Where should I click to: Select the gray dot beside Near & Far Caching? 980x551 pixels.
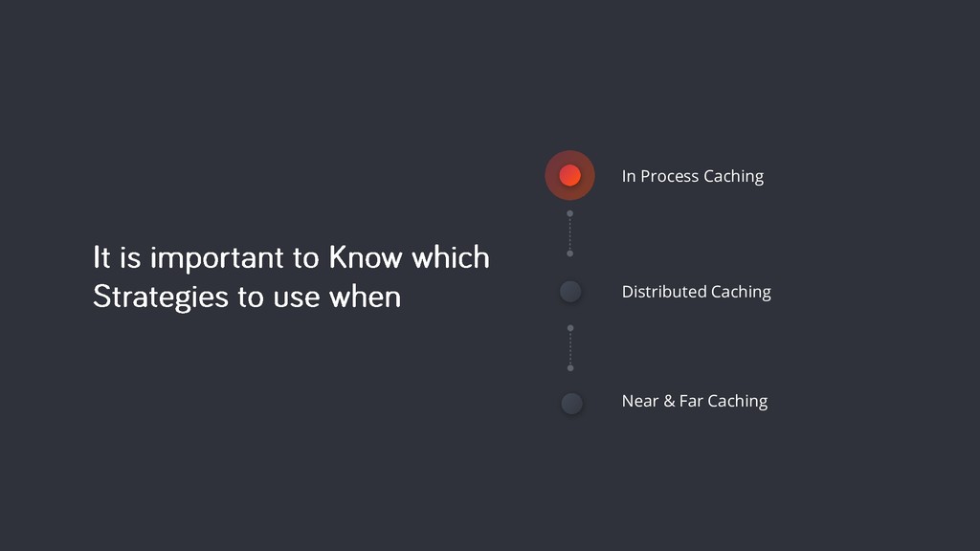tap(571, 403)
